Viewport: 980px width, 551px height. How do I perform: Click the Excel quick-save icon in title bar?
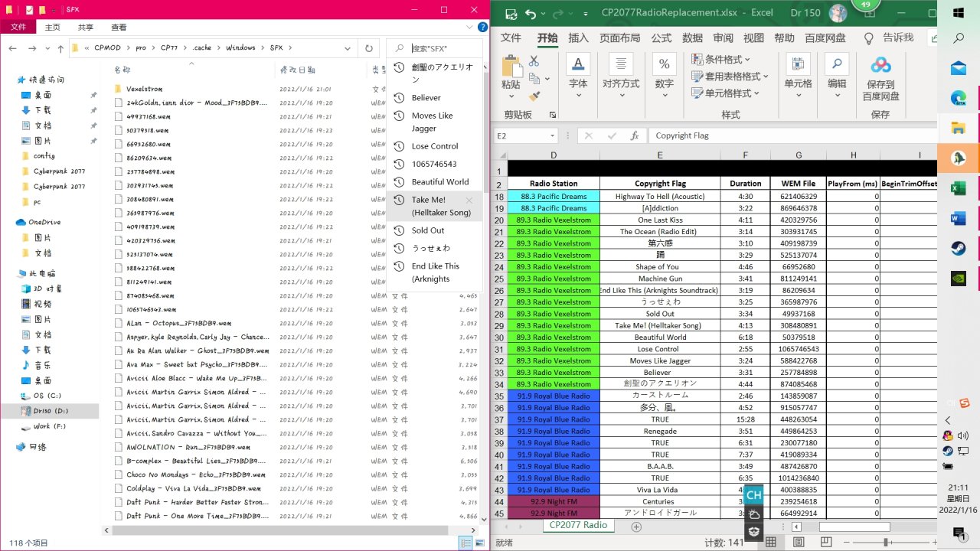511,13
